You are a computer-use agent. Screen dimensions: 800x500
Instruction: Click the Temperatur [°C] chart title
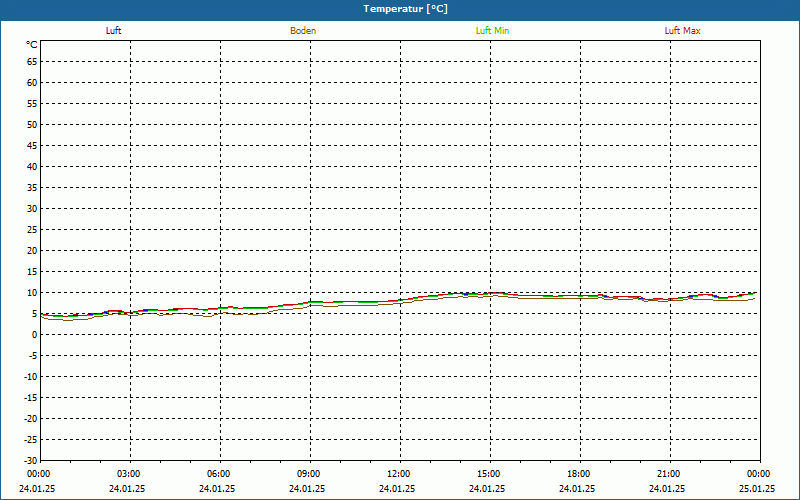pos(406,9)
